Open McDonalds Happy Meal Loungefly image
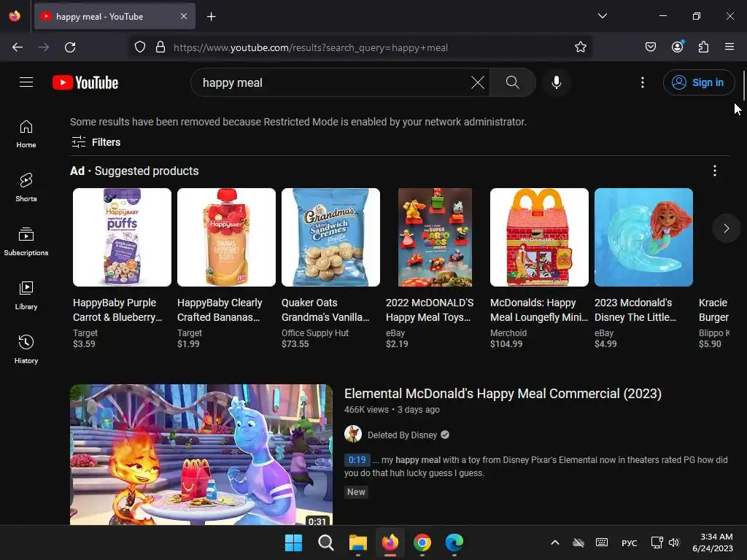 (539, 237)
